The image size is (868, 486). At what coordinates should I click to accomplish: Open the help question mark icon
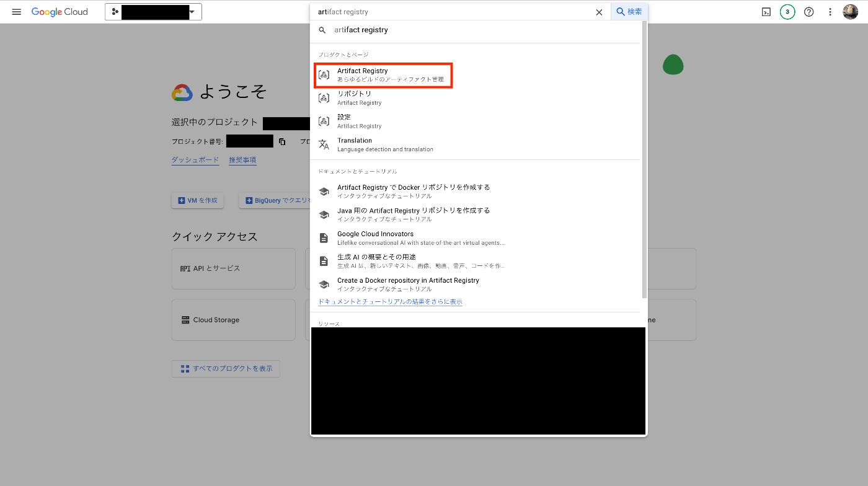(808, 12)
